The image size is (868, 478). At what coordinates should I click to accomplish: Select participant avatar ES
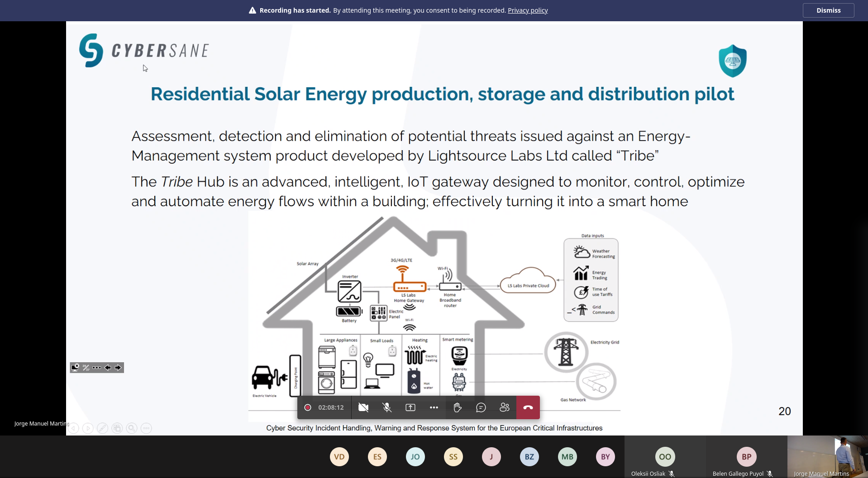tap(377, 457)
